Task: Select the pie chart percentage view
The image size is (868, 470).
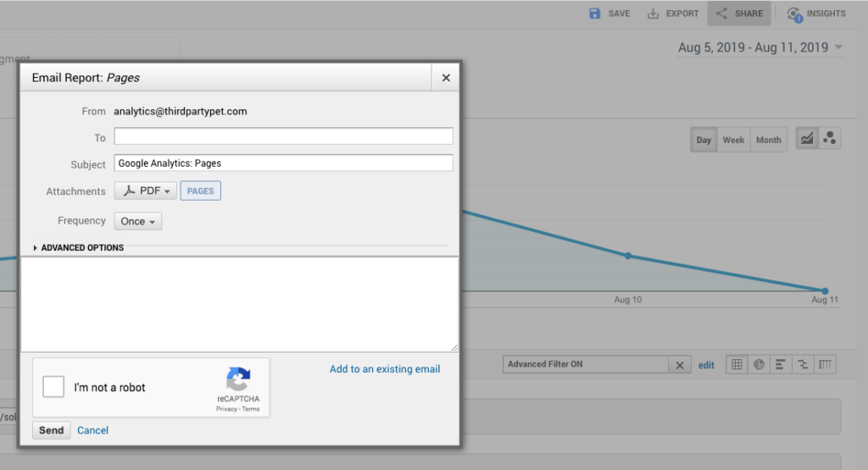Action: [759, 364]
